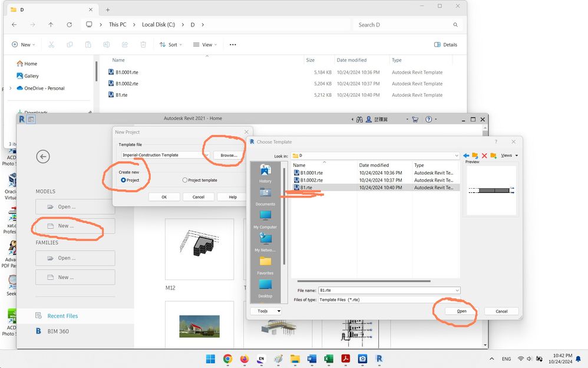The width and height of the screenshot is (588, 368).
Task: Open the Views dropdown in Choose Template
Action: pyautogui.click(x=509, y=156)
